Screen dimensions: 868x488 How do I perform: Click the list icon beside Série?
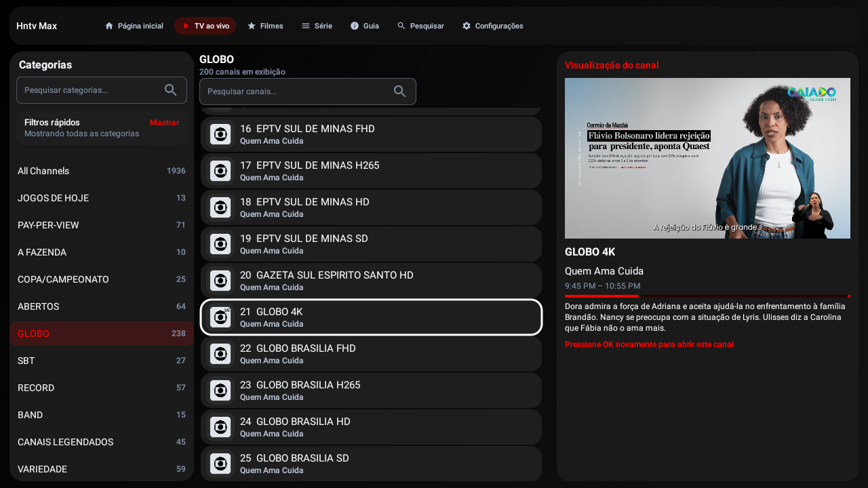[306, 26]
